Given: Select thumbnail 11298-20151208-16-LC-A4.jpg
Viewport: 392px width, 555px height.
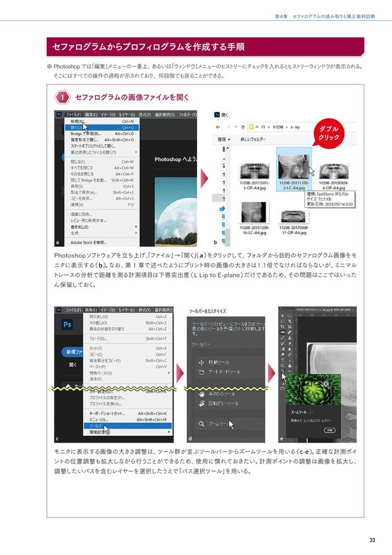Looking at the screenshot, I should (x=255, y=218).
